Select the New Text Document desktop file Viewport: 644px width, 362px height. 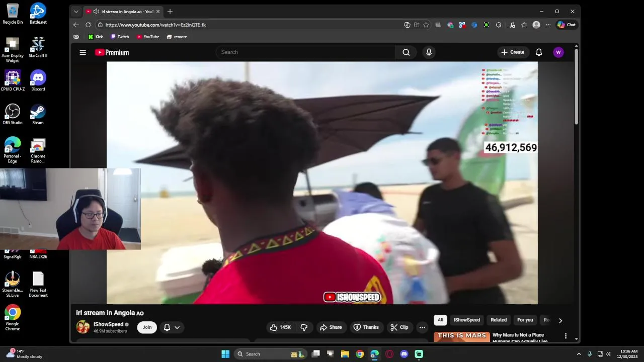[38, 285]
